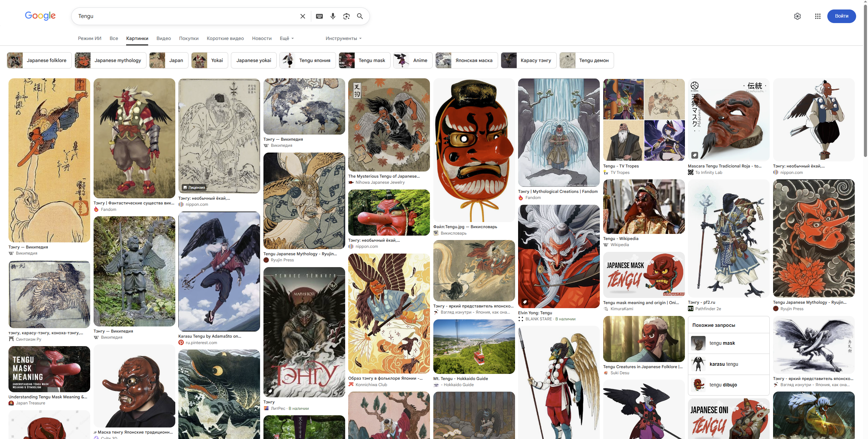Open the Tengu - TV Tropes collage image

(644, 120)
